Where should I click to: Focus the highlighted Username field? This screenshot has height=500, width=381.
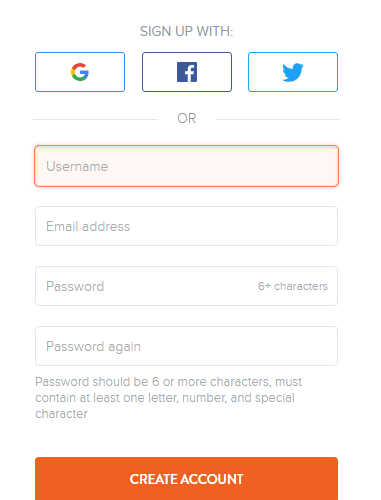[186, 166]
